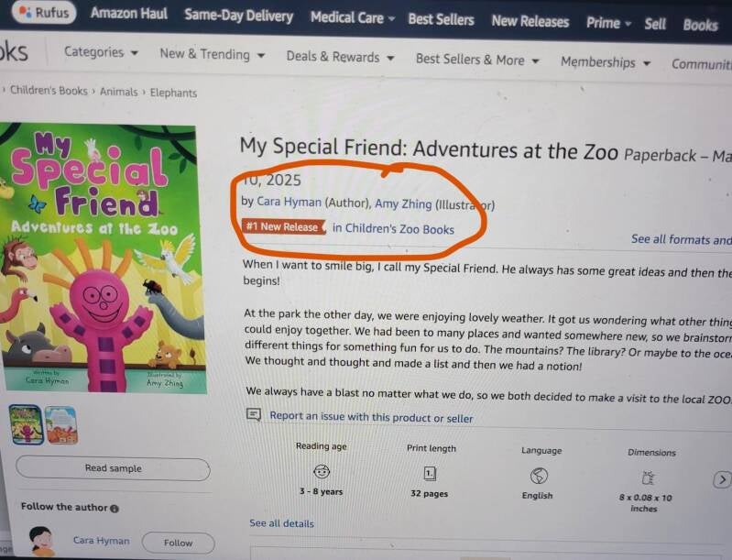Go to the New Releases nav item
Screen dimensions: 732x560
point(530,21)
